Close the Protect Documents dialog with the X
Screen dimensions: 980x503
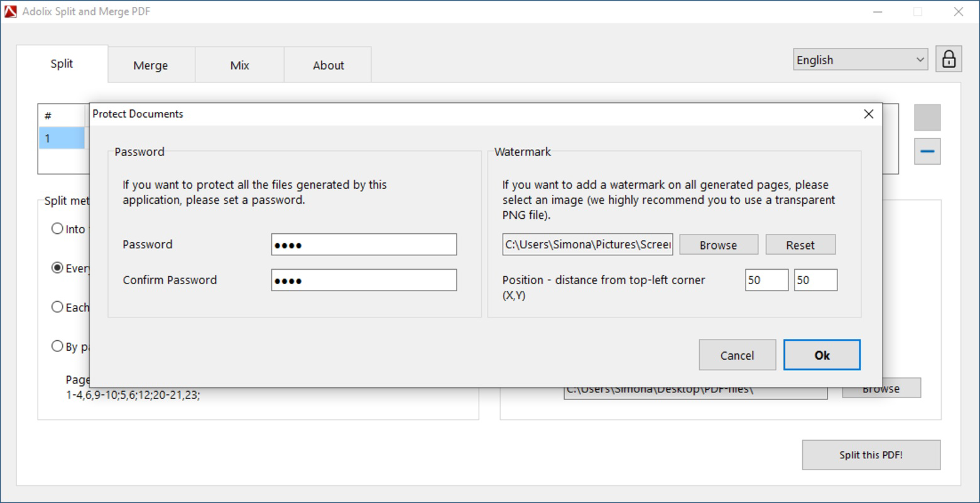(869, 114)
